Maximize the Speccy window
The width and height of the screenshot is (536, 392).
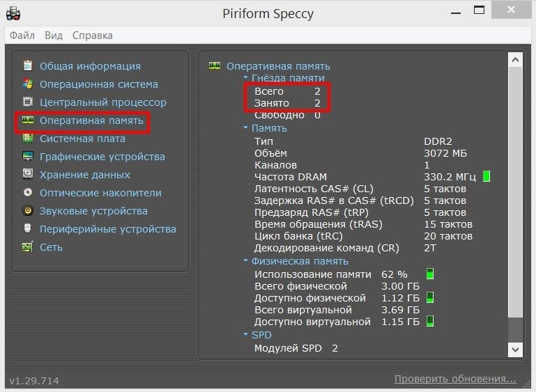coord(479,10)
